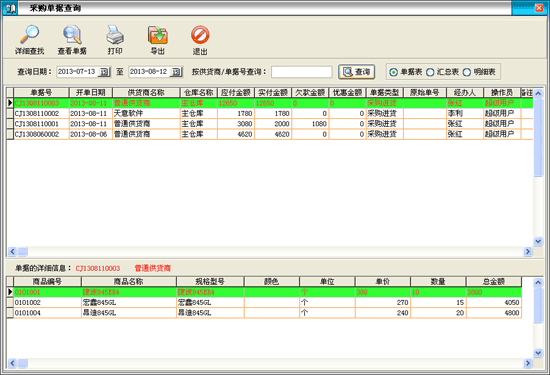Open the 详细查找 magnifier tool
The width and height of the screenshot is (550, 375).
coord(29,40)
